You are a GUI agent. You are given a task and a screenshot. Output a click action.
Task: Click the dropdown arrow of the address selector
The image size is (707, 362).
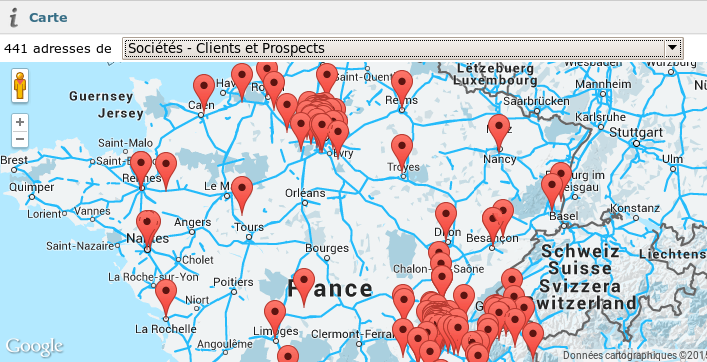coord(673,48)
